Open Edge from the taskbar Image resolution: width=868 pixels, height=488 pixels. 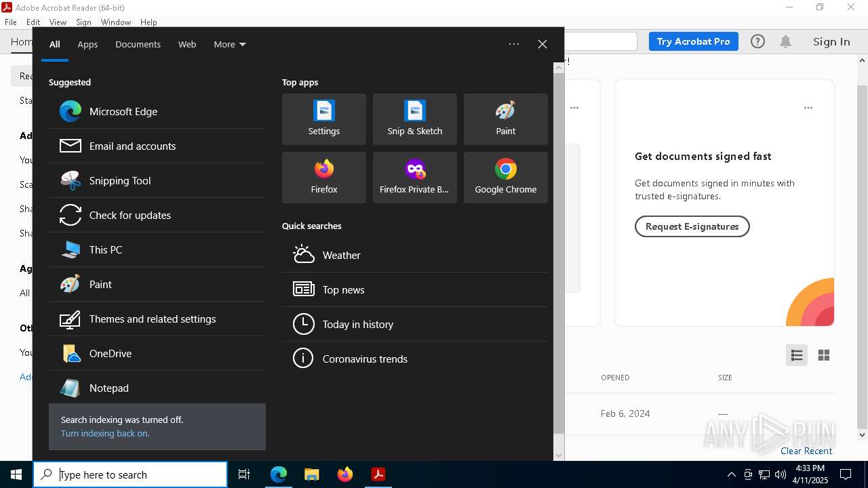[279, 474]
